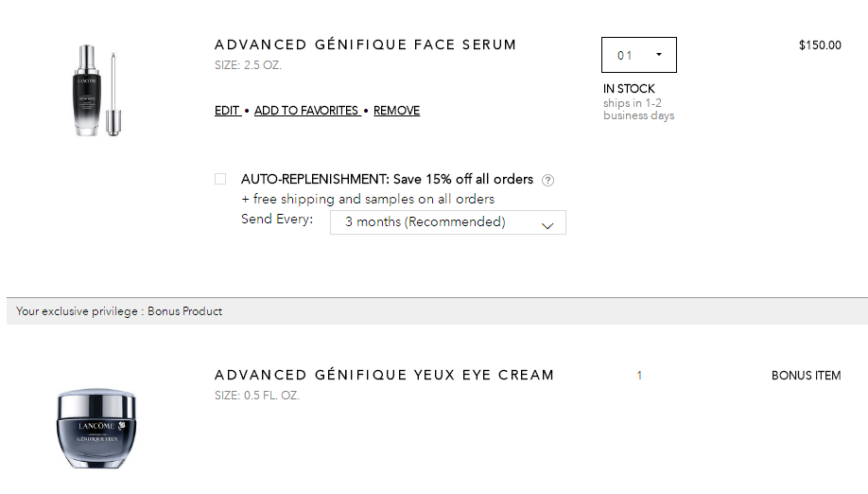This screenshot has height=494, width=868.
Task: Open the Advanced Génifique Face Serum title
Action: pyautogui.click(x=365, y=44)
